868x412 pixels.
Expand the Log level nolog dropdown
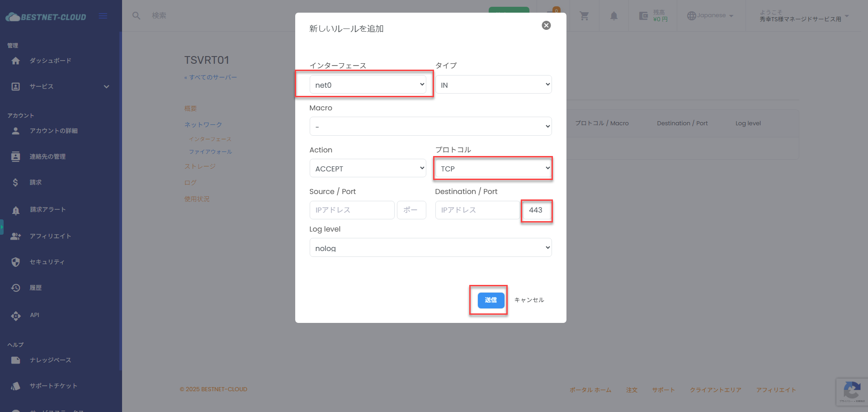click(x=430, y=248)
